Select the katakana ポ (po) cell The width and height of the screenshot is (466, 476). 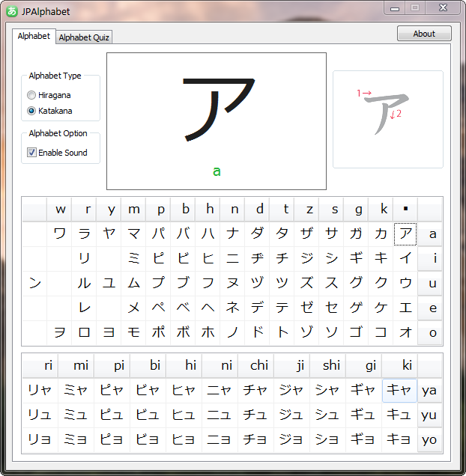pyautogui.click(x=158, y=332)
